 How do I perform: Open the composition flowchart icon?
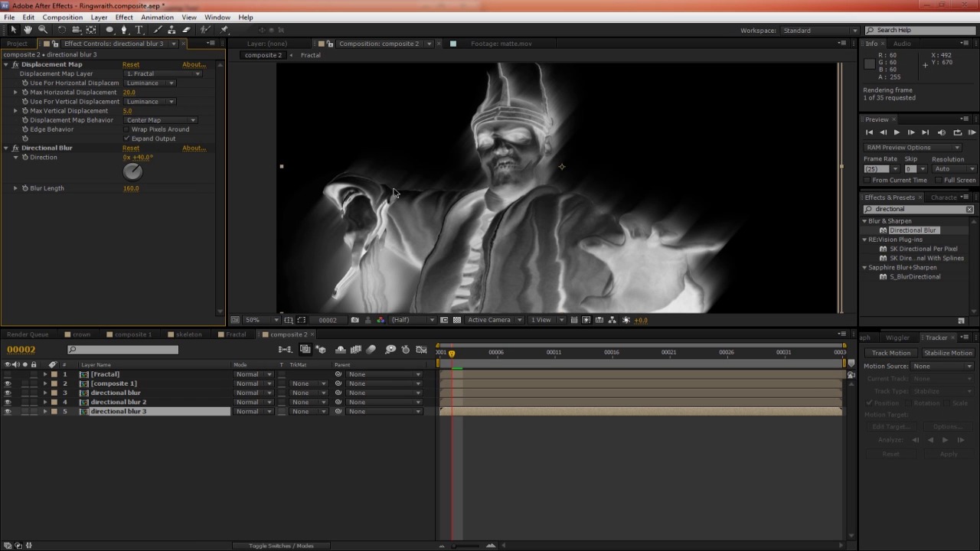[x=612, y=320]
